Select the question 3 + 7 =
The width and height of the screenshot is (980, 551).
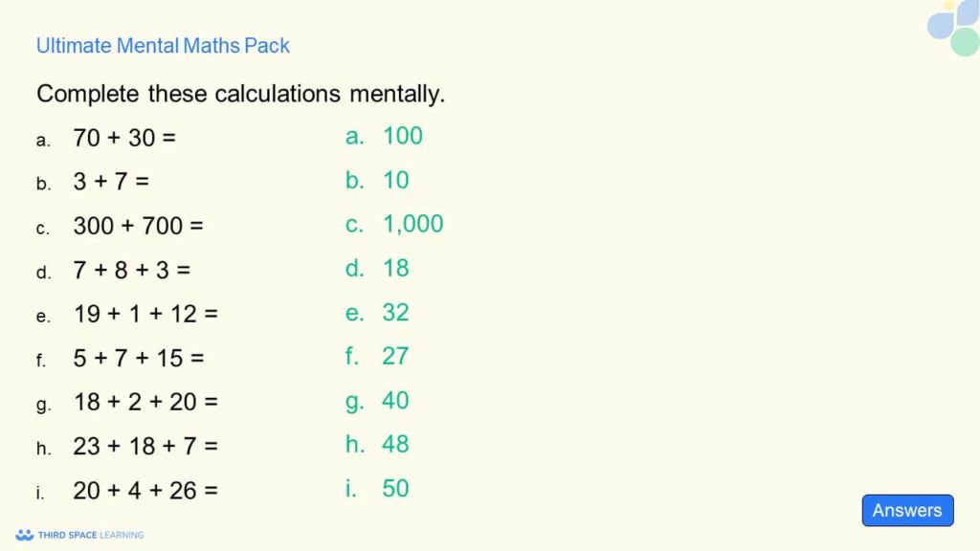tap(111, 182)
